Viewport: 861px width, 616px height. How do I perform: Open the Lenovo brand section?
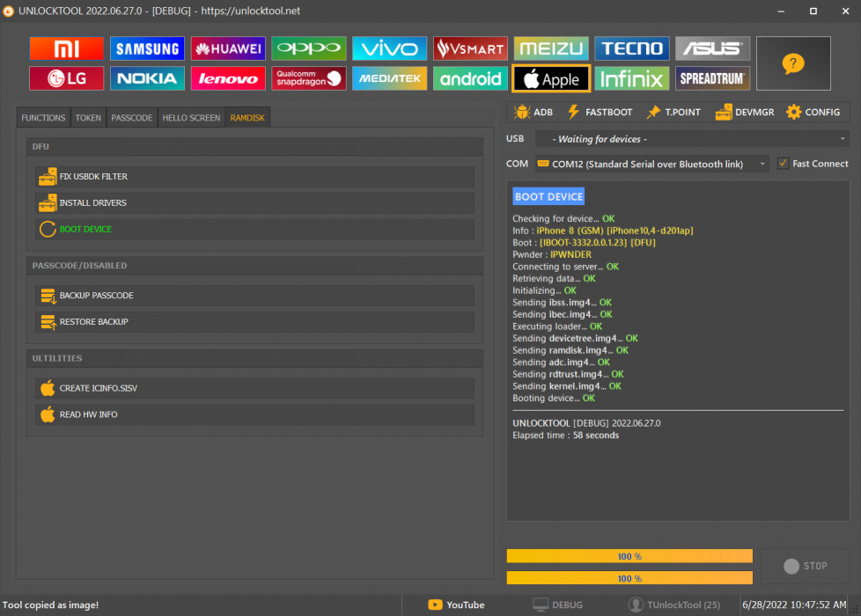tap(228, 78)
